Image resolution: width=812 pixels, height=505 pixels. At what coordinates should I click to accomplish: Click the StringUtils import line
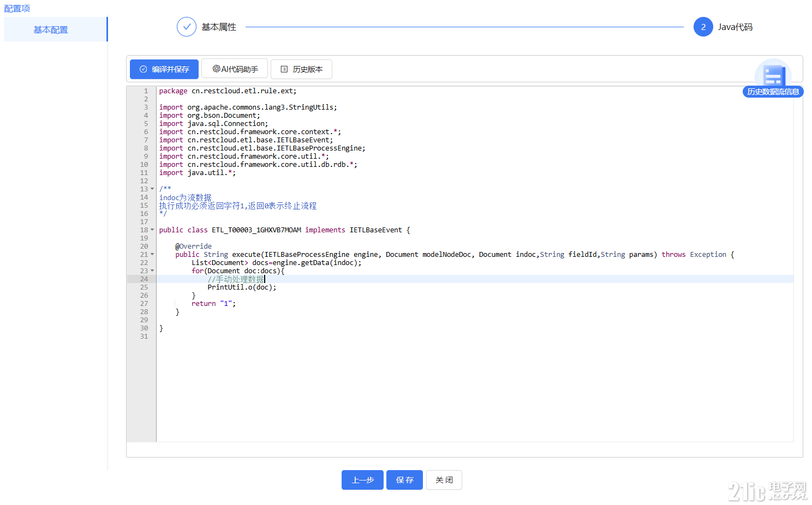248,107
